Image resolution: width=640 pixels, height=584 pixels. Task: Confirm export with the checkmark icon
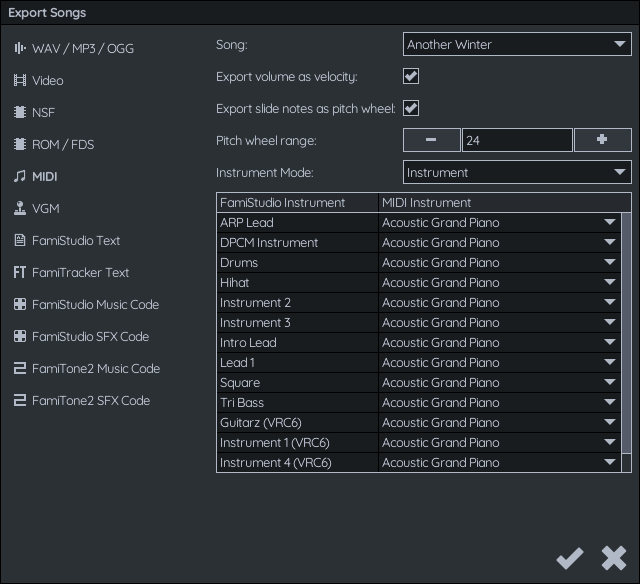(x=570, y=558)
